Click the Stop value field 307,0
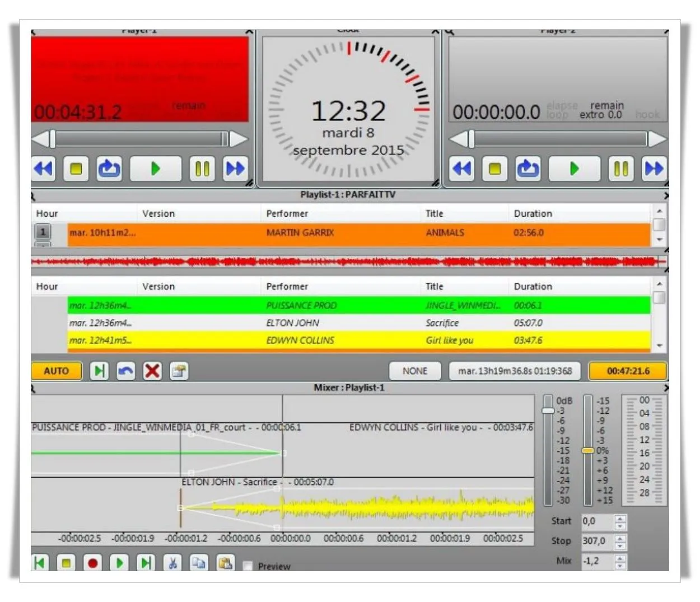Screen dimensions: 700x602 (x=597, y=541)
